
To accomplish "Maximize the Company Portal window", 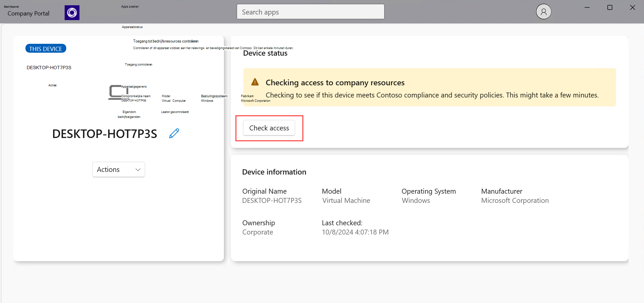I will pyautogui.click(x=610, y=8).
